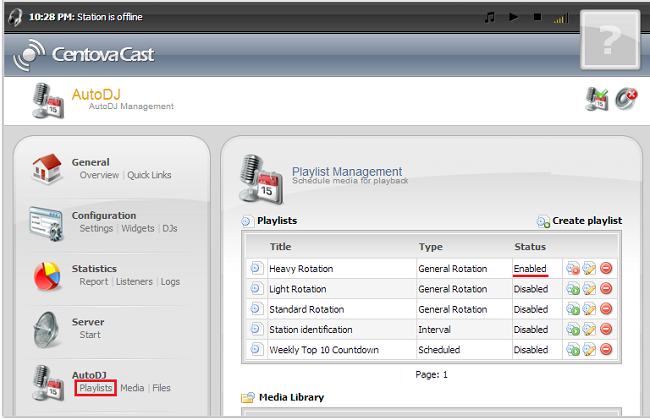
Task: Delete the Heavy Rotation playlist
Action: (606, 268)
